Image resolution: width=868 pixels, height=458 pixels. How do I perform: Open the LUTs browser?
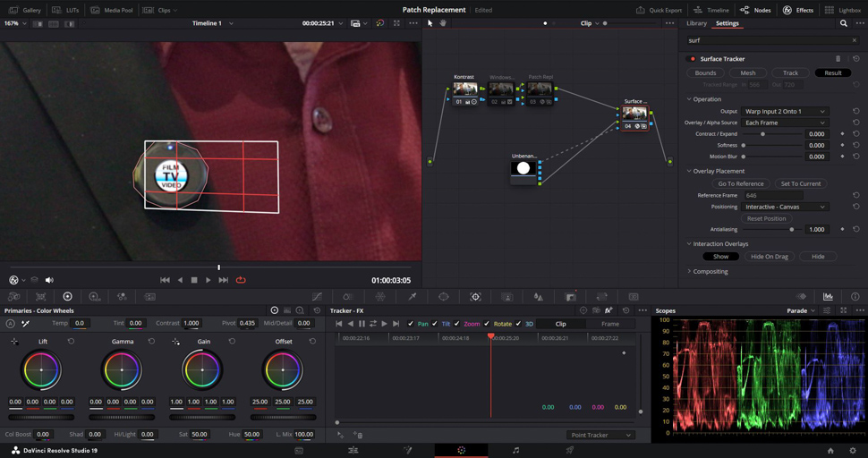point(64,10)
